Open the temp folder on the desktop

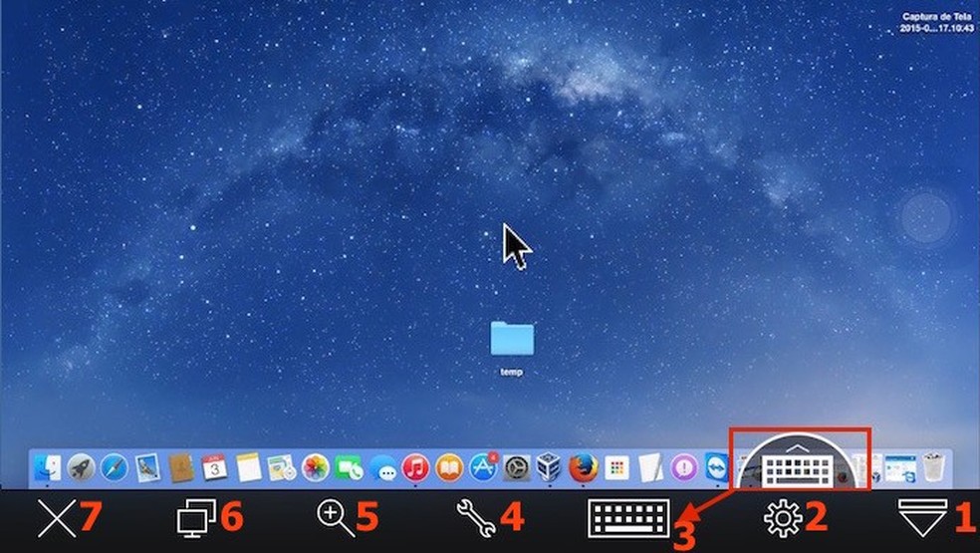point(512,339)
